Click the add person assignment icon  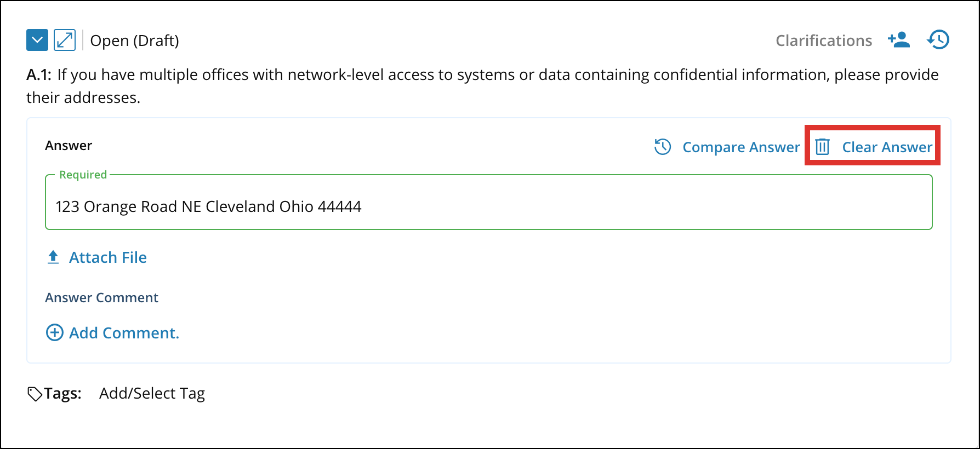899,40
